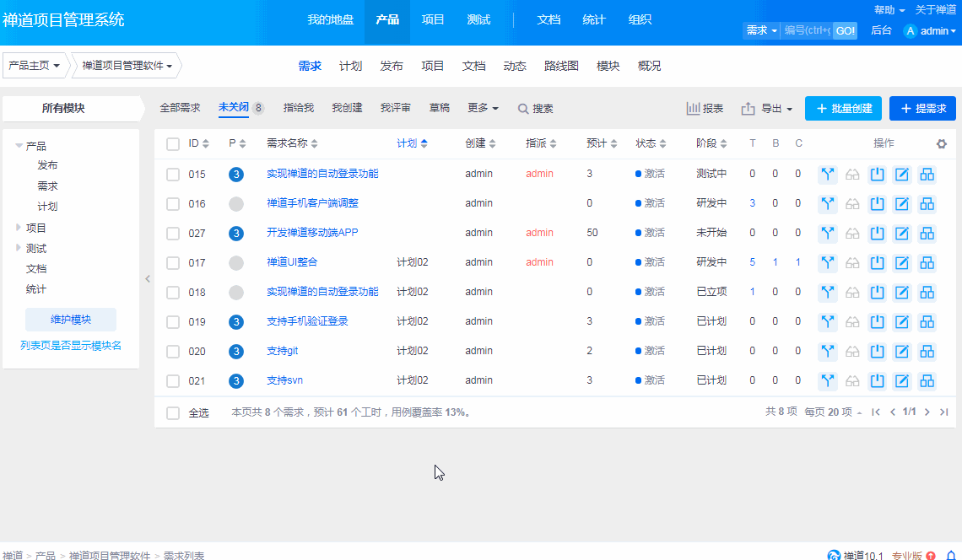The height and width of the screenshot is (560, 962).
Task: Click the change icon for story 015
Action: click(x=827, y=174)
